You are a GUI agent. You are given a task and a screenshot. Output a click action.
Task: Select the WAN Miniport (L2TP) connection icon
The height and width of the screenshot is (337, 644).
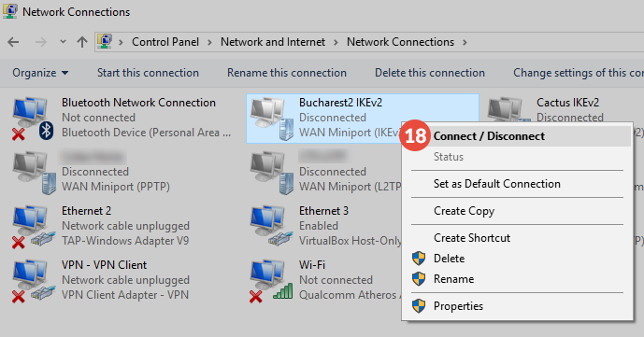point(271,172)
